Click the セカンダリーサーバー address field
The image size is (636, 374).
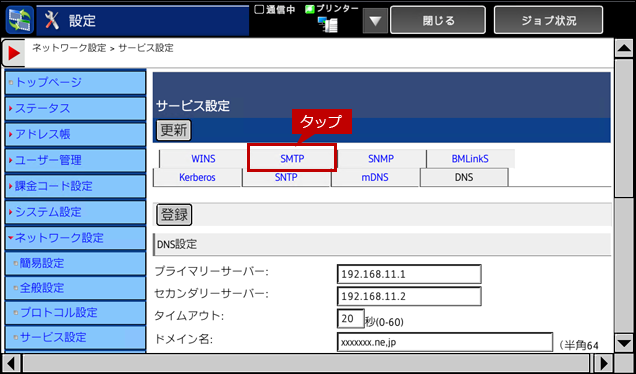click(409, 296)
